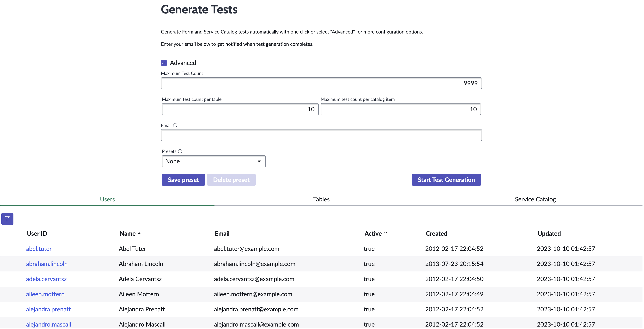644x329 pixels.
Task: Click the Delete preset button
Action: point(231,180)
